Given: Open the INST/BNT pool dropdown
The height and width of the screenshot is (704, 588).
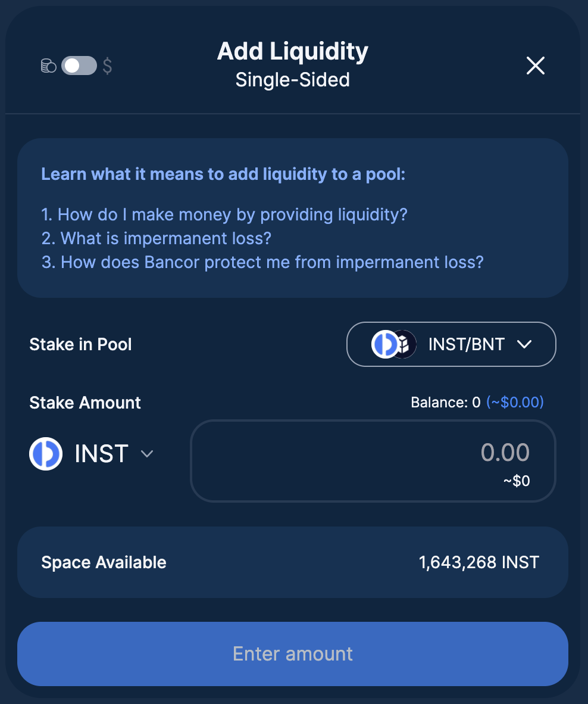Looking at the screenshot, I should (x=451, y=344).
